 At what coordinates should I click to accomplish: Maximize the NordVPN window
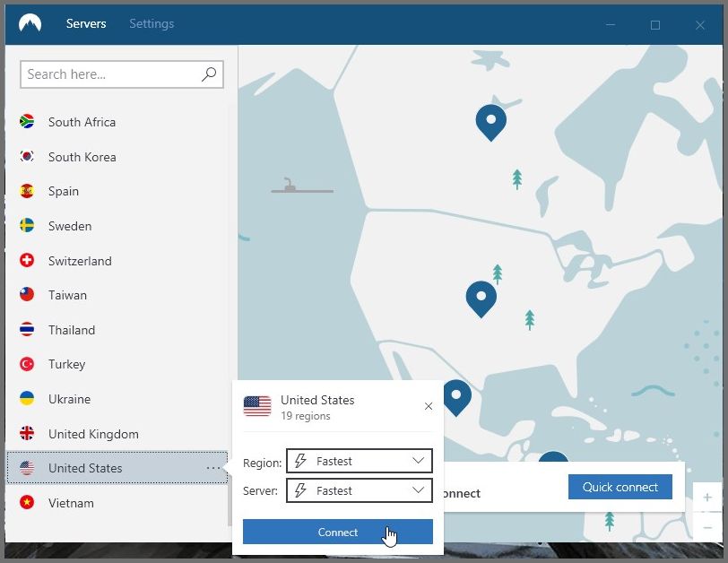click(x=655, y=25)
